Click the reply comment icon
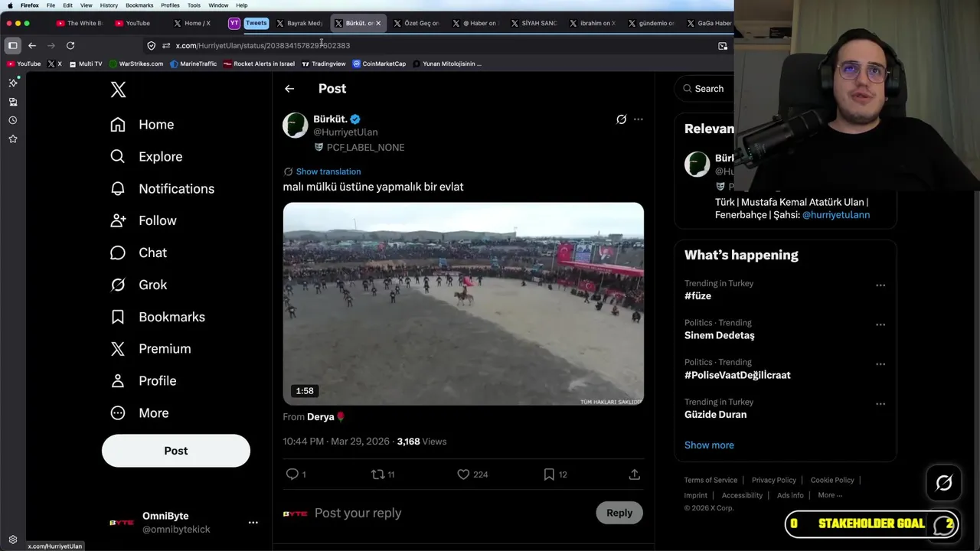The width and height of the screenshot is (980, 551). coord(292,474)
